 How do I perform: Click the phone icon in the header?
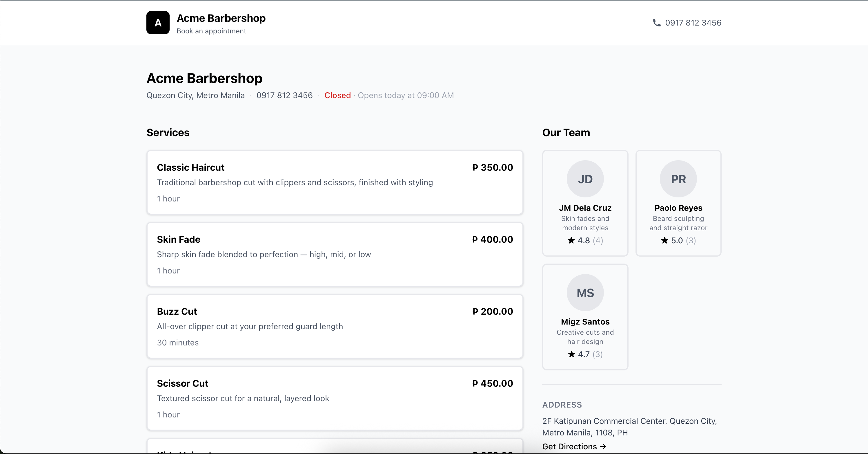click(x=656, y=23)
